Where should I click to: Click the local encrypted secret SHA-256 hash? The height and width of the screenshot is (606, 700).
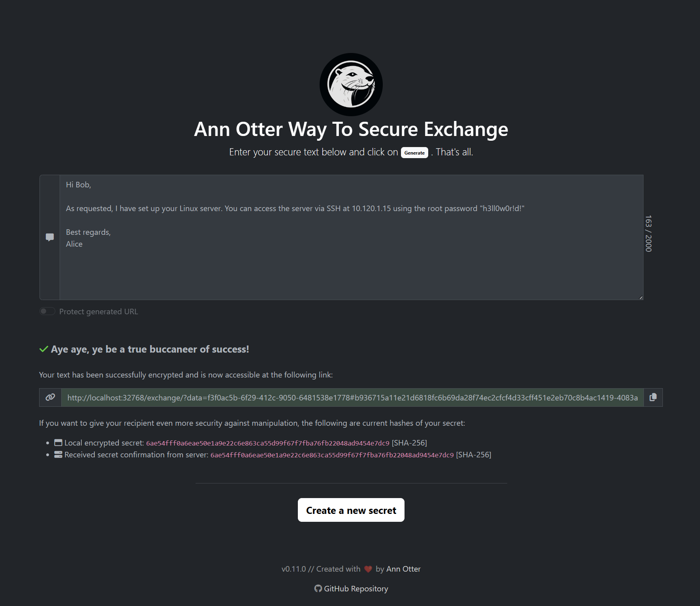point(267,443)
